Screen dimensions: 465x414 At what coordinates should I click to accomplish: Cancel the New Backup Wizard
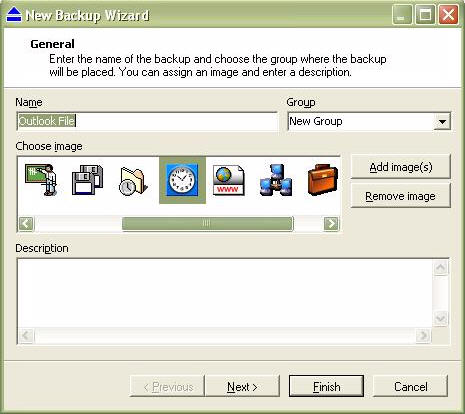click(411, 387)
